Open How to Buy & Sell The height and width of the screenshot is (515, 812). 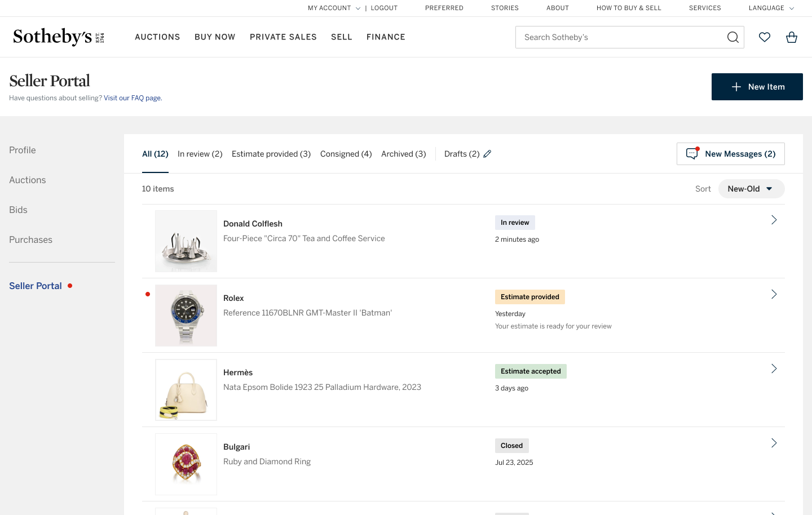coord(629,8)
